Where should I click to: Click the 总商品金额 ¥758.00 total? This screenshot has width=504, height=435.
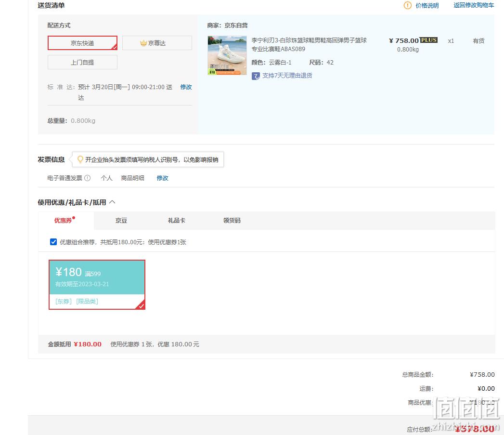point(482,374)
